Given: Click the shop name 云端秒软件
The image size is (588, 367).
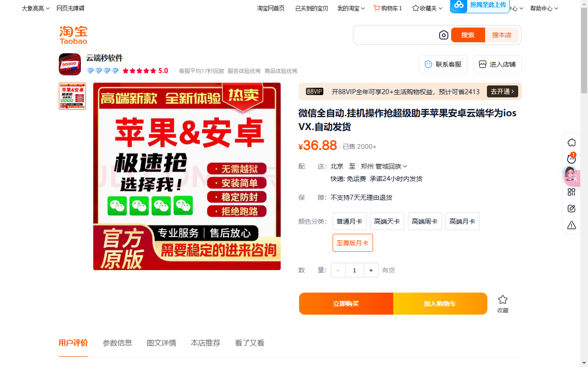Looking at the screenshot, I should coord(105,58).
